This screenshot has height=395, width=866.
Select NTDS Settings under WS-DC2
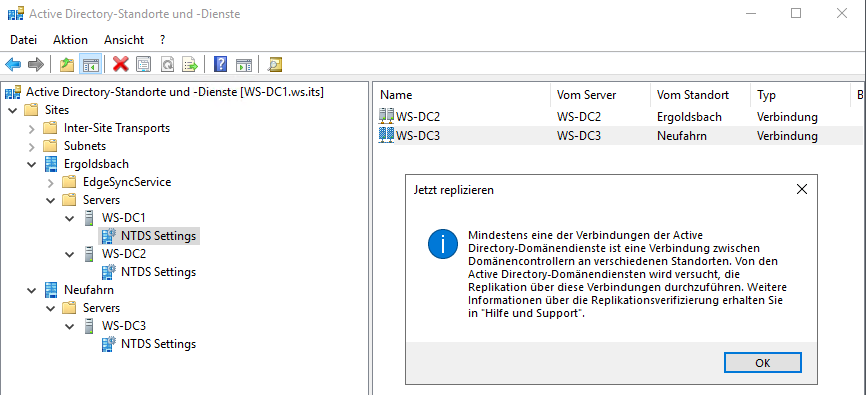(159, 272)
